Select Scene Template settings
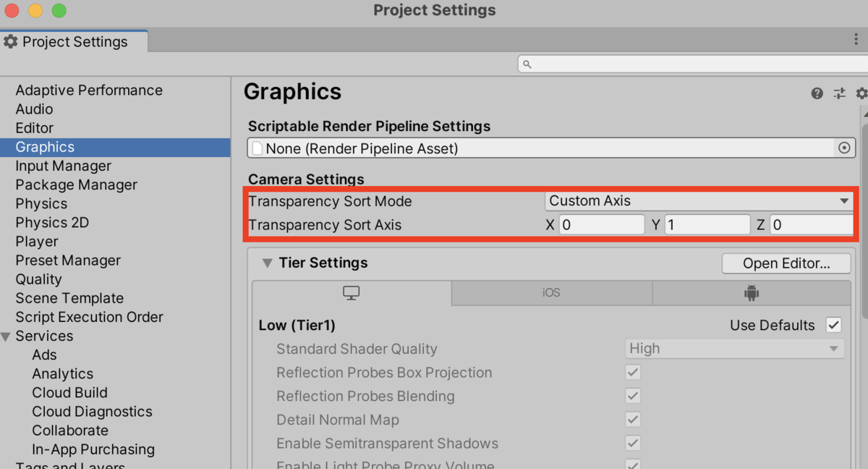This screenshot has height=469, width=868. click(69, 297)
